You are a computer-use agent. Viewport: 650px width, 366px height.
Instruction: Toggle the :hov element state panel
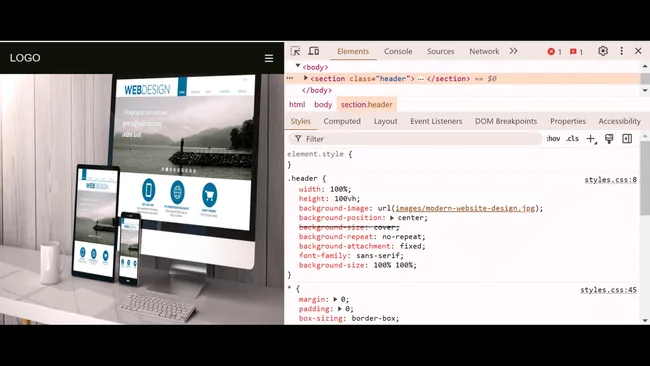[x=553, y=139]
